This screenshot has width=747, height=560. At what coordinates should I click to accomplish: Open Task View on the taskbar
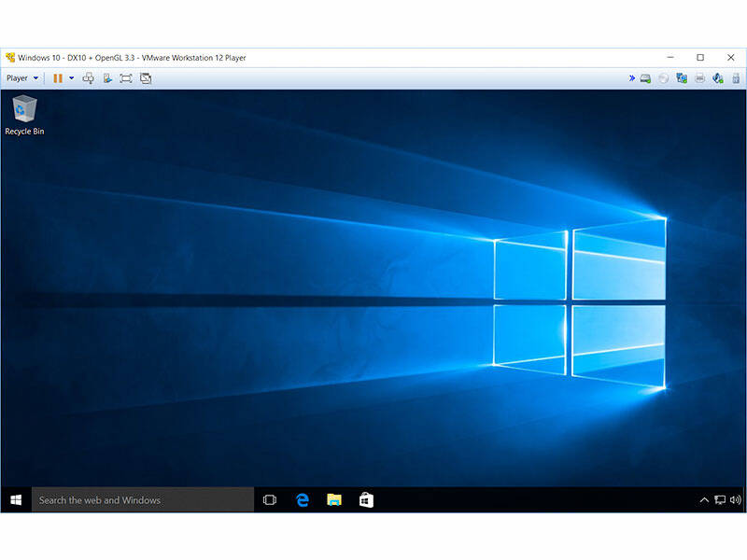(x=270, y=500)
